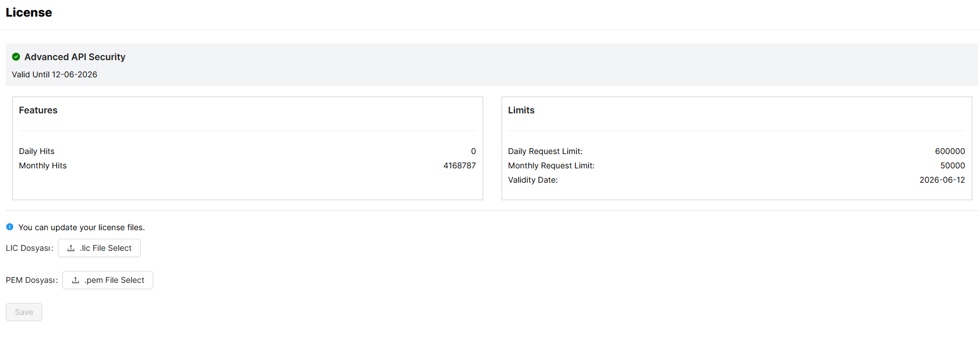Click the update license files notice text
This screenshot has height=343, width=980.
[81, 227]
